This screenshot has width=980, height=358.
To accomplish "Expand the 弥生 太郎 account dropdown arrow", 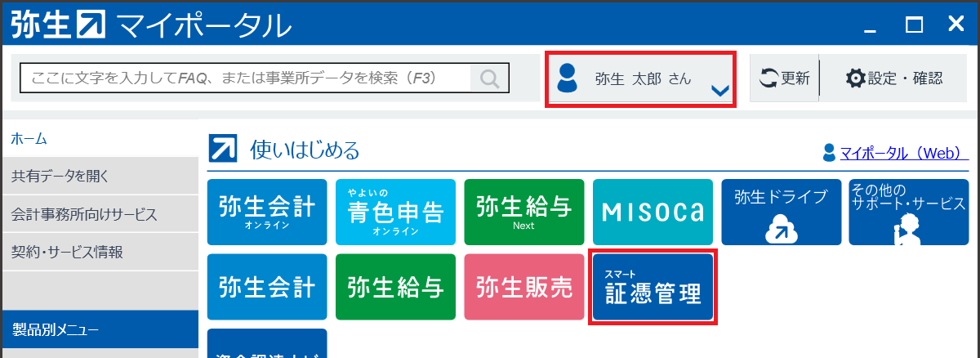I will tap(719, 91).
